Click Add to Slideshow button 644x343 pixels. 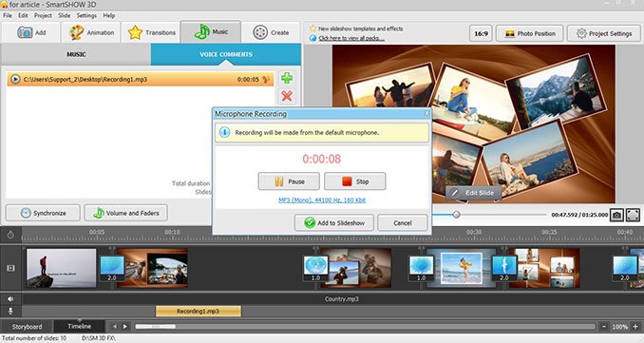[x=334, y=222]
